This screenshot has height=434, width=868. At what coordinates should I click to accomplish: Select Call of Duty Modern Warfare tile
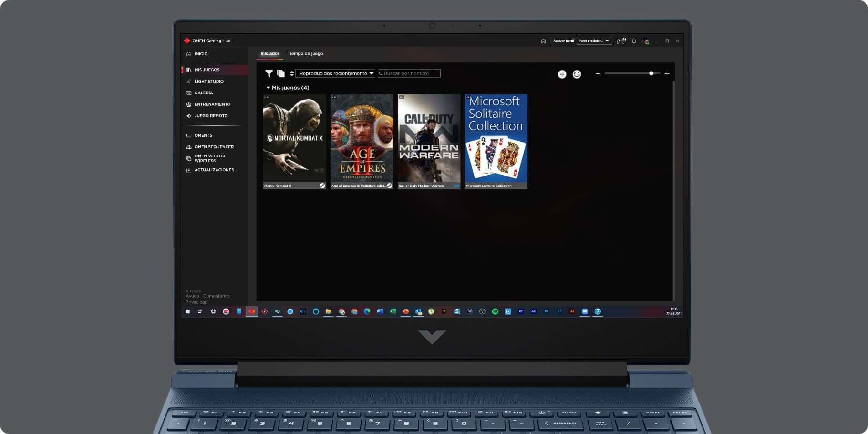(x=429, y=142)
